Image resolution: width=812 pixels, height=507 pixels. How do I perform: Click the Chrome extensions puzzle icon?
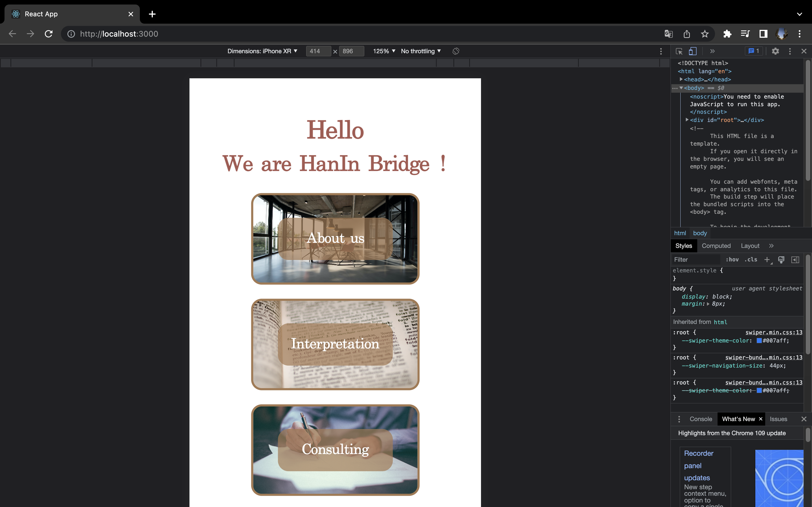click(727, 34)
